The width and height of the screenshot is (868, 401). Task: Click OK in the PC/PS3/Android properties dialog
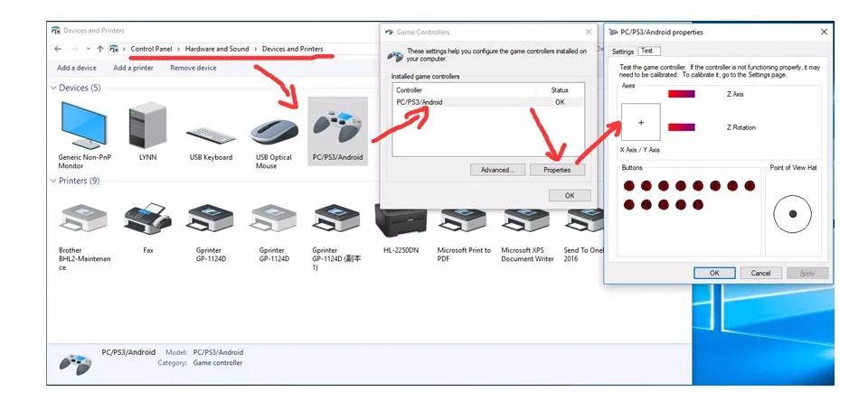click(x=714, y=273)
